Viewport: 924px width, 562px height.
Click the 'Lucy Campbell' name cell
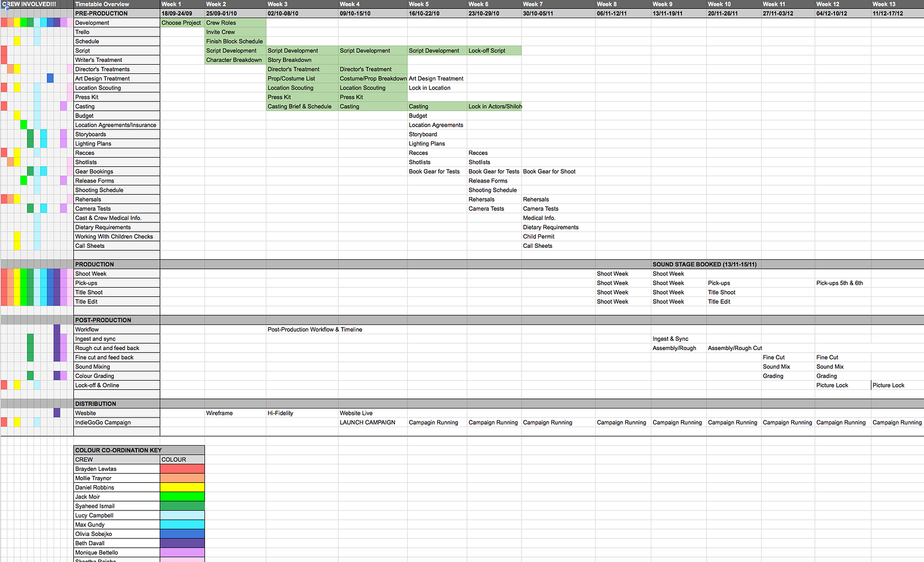(117, 515)
